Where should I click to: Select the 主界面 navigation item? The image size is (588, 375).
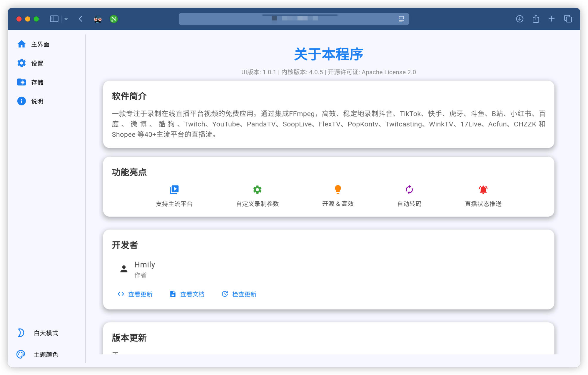41,44
